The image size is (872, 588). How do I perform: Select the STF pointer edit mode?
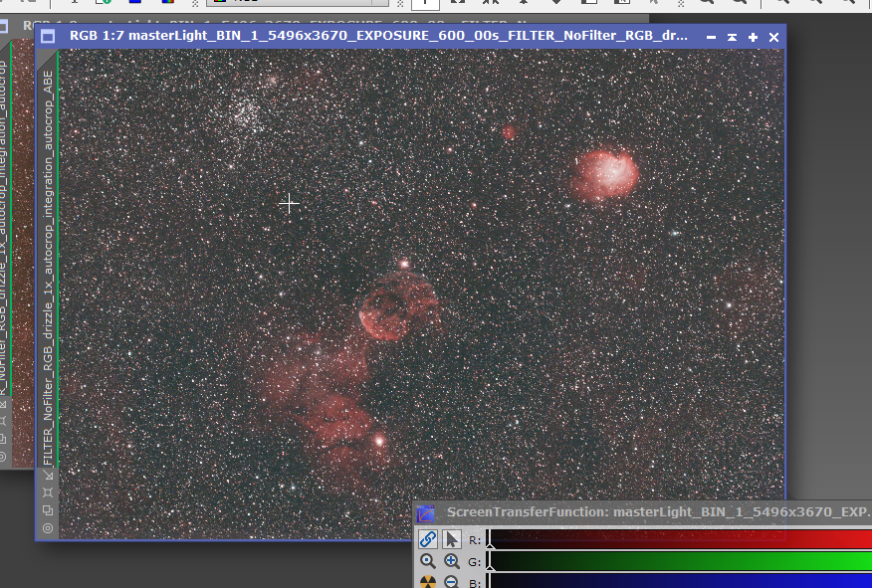click(452, 539)
